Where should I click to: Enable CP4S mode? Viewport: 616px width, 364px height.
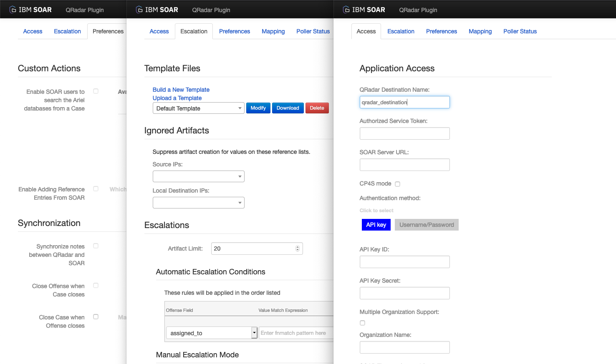[x=397, y=184]
